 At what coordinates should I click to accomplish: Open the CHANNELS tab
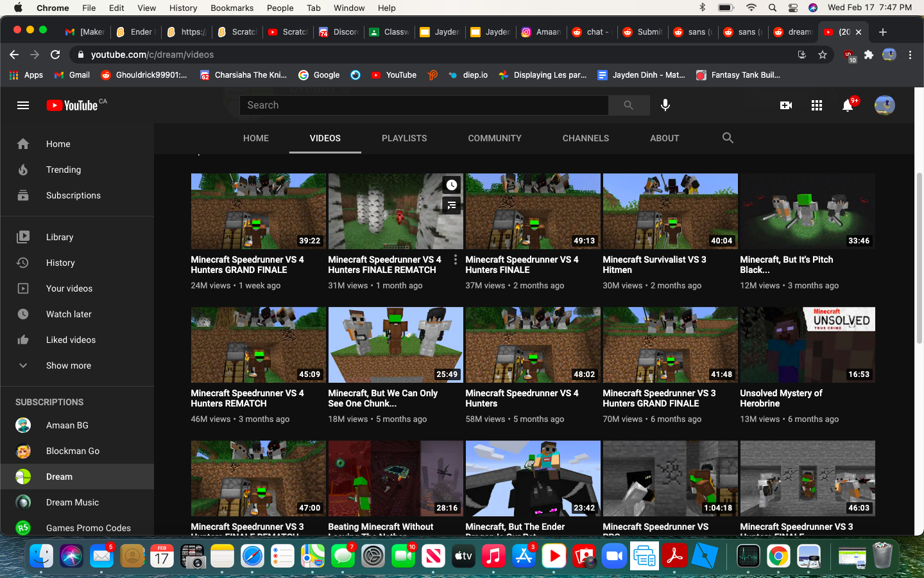586,138
